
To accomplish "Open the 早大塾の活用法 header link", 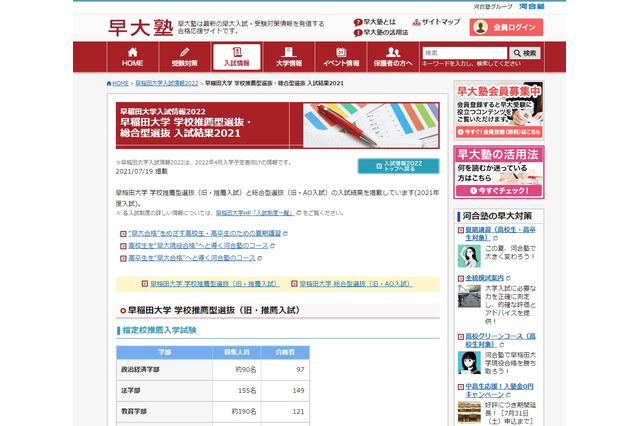I will (386, 32).
